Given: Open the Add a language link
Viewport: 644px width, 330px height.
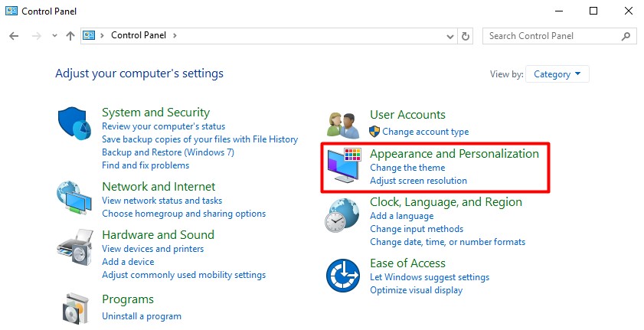Looking at the screenshot, I should (401, 216).
